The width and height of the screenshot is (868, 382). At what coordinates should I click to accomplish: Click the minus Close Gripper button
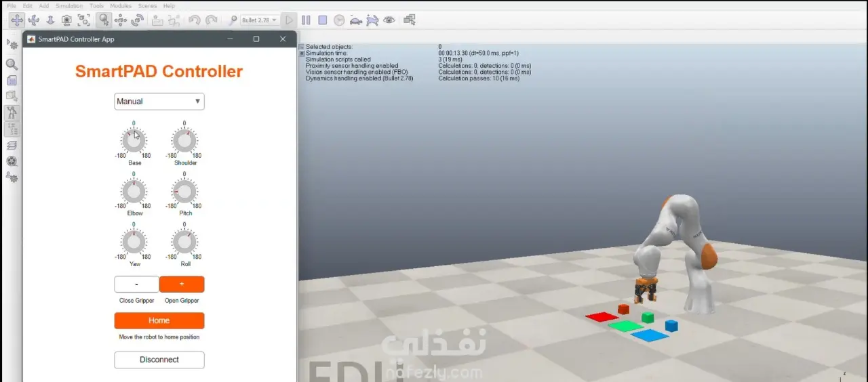point(136,284)
